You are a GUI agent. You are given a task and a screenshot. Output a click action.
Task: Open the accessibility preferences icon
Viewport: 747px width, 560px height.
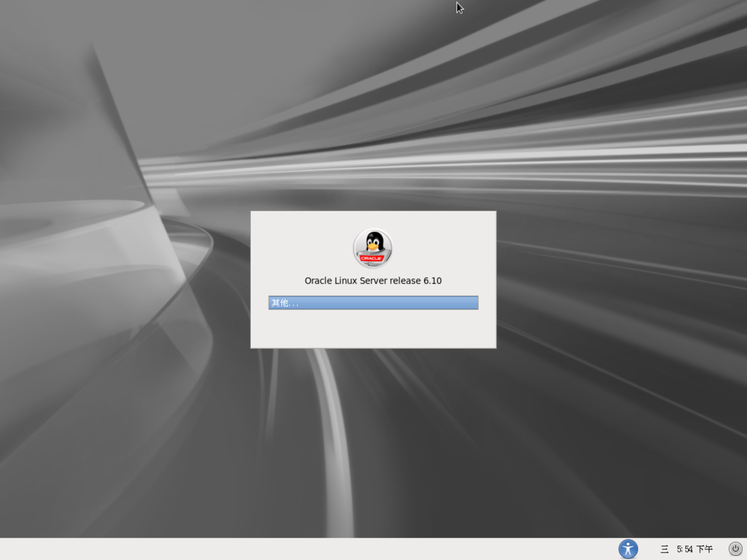(x=628, y=549)
